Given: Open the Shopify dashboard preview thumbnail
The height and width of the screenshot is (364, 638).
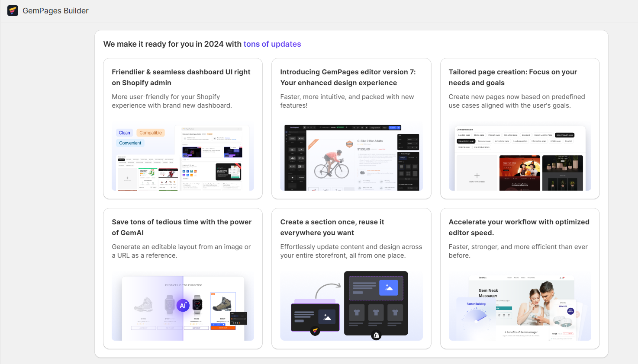Looking at the screenshot, I should pyautogui.click(x=183, y=157).
